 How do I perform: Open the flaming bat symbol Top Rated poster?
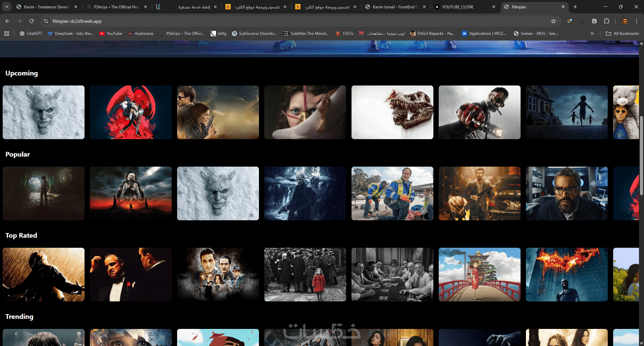point(567,275)
